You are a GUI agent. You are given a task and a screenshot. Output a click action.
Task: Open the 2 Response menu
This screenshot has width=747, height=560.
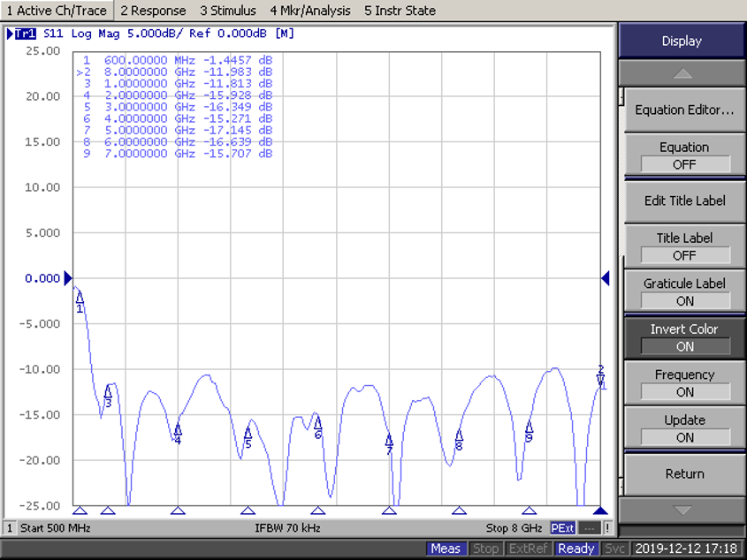tap(153, 11)
